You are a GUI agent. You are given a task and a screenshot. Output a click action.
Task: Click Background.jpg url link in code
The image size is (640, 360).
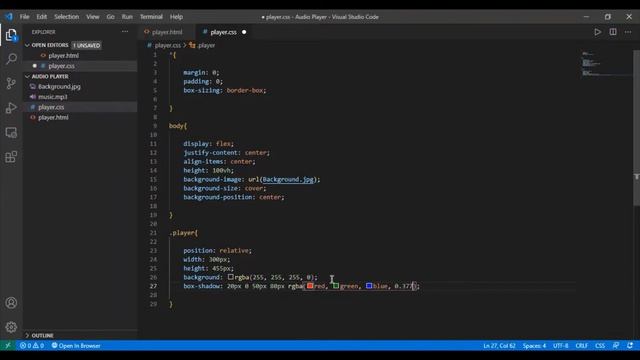[288, 179]
